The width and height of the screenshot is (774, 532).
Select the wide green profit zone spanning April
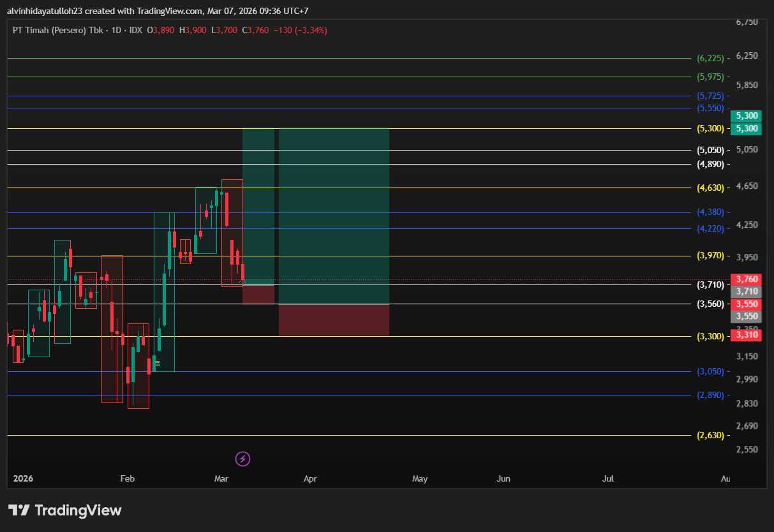334,216
